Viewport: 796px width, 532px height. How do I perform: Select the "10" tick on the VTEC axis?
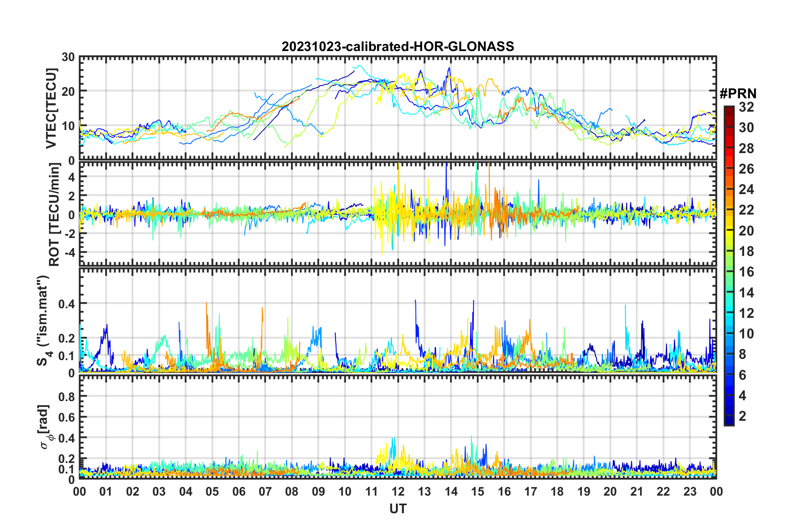tap(68, 125)
